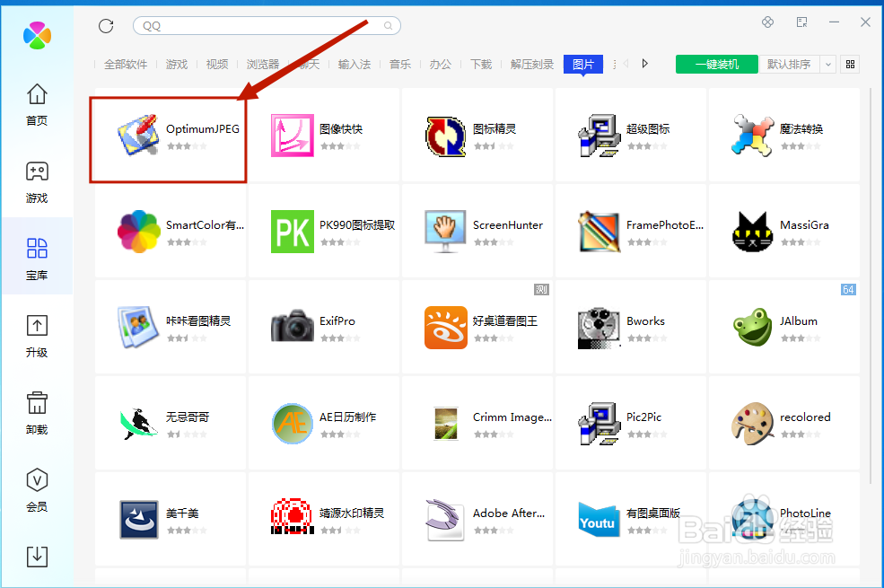Open the PhotoLine app entry
The height and width of the screenshot is (588, 884).
tap(783, 519)
